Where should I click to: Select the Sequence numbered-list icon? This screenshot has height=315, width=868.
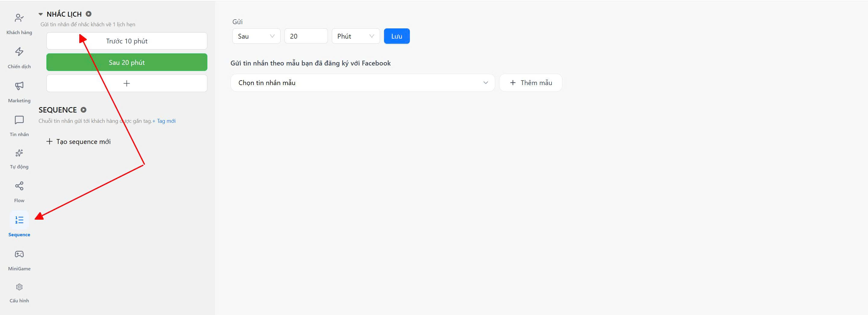click(19, 220)
